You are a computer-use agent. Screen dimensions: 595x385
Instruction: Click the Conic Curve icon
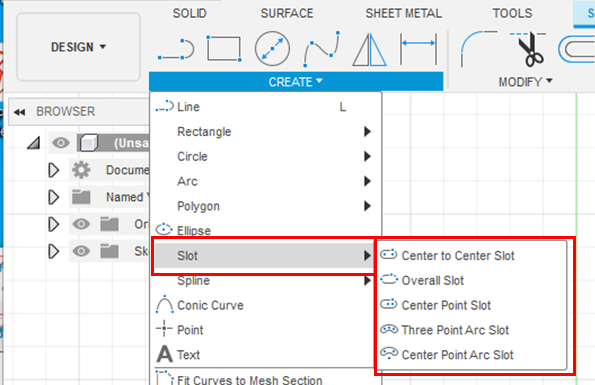[165, 304]
